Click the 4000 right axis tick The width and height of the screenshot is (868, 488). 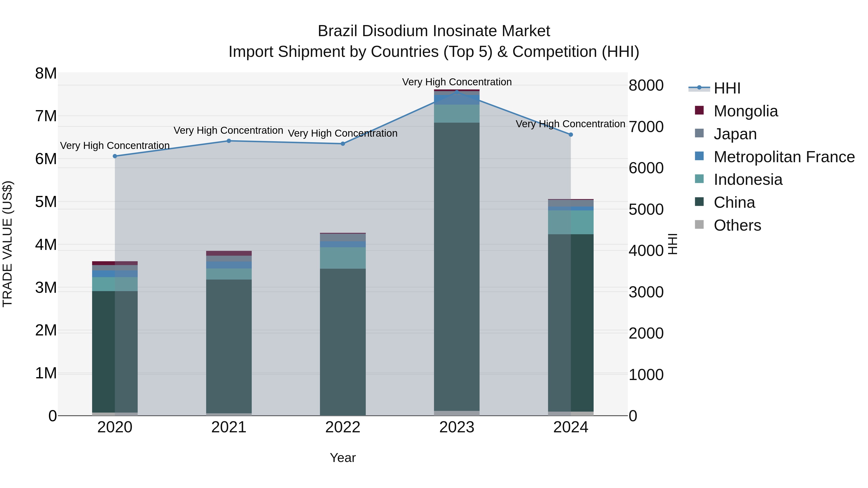tap(646, 251)
